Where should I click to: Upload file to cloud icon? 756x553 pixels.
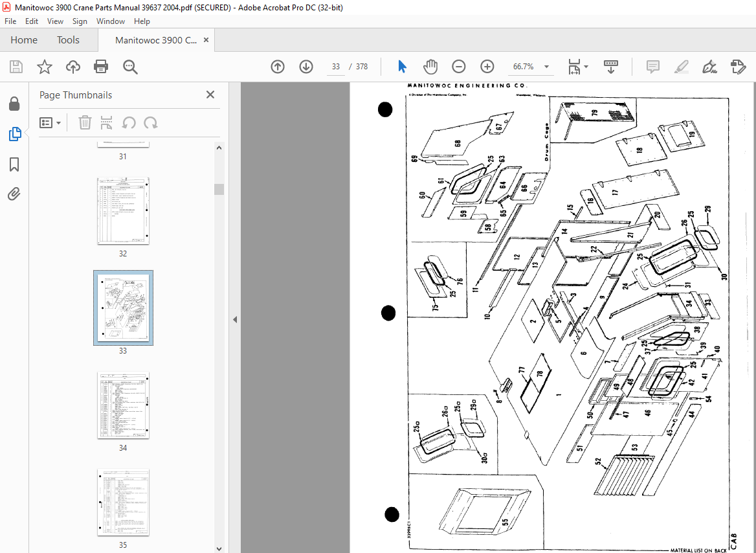click(72, 67)
